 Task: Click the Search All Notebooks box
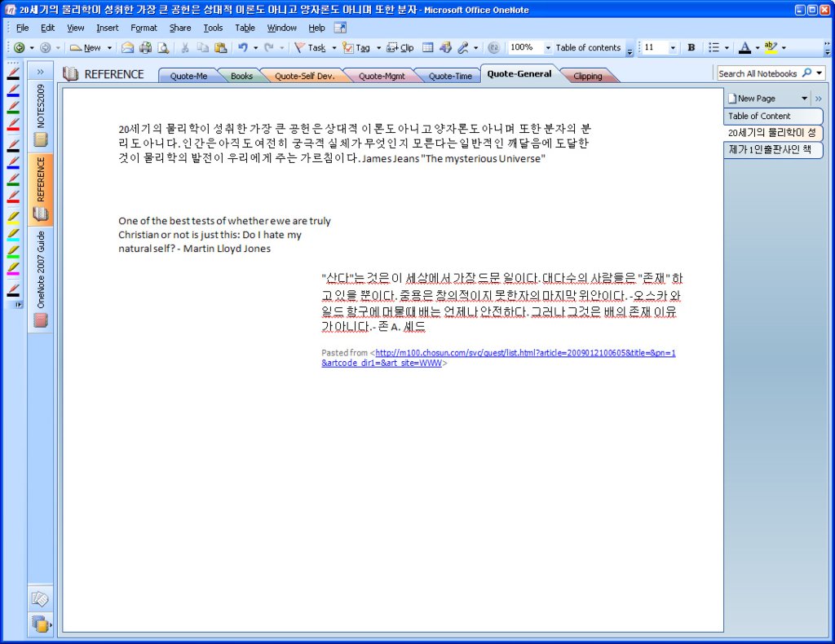[758, 73]
